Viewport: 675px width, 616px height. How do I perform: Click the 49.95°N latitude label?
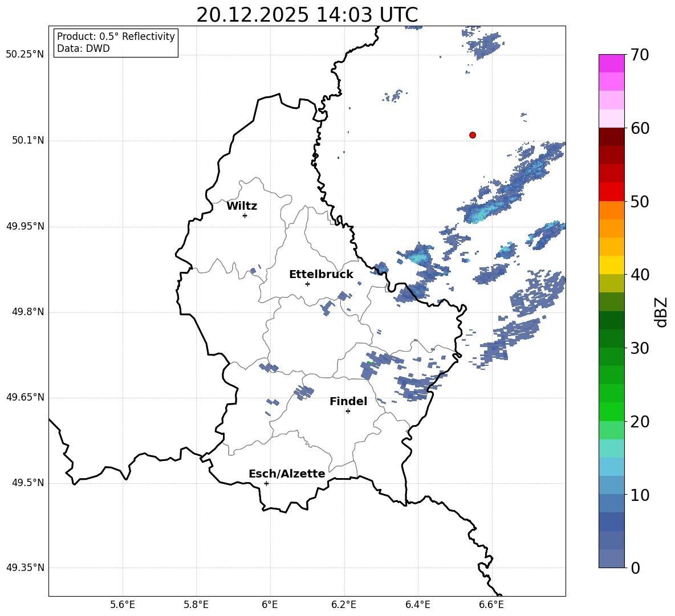(x=25, y=226)
